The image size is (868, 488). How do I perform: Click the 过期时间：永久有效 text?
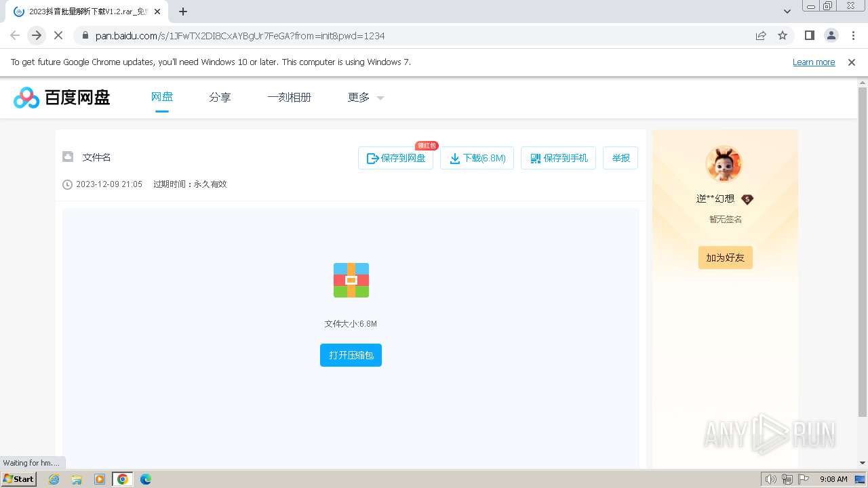pyautogui.click(x=190, y=184)
